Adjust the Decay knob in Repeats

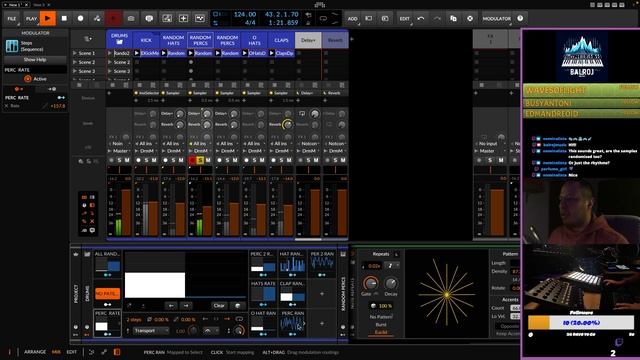[x=391, y=283]
